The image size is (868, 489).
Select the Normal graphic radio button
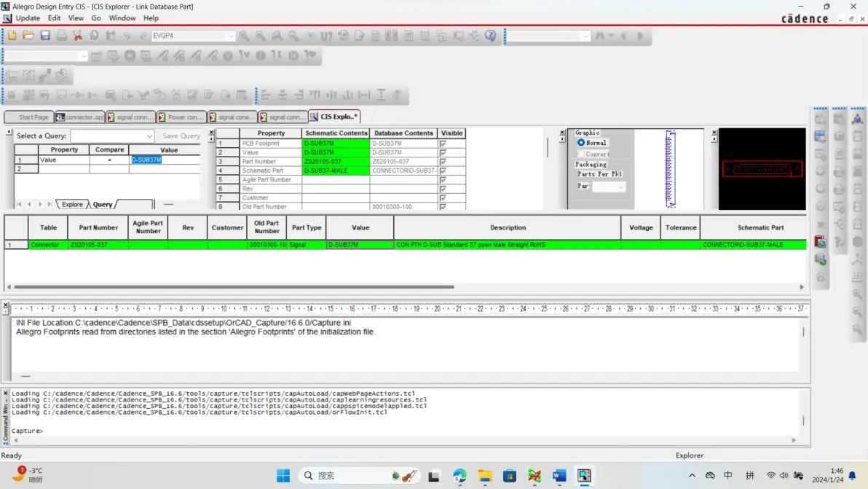[x=581, y=142]
